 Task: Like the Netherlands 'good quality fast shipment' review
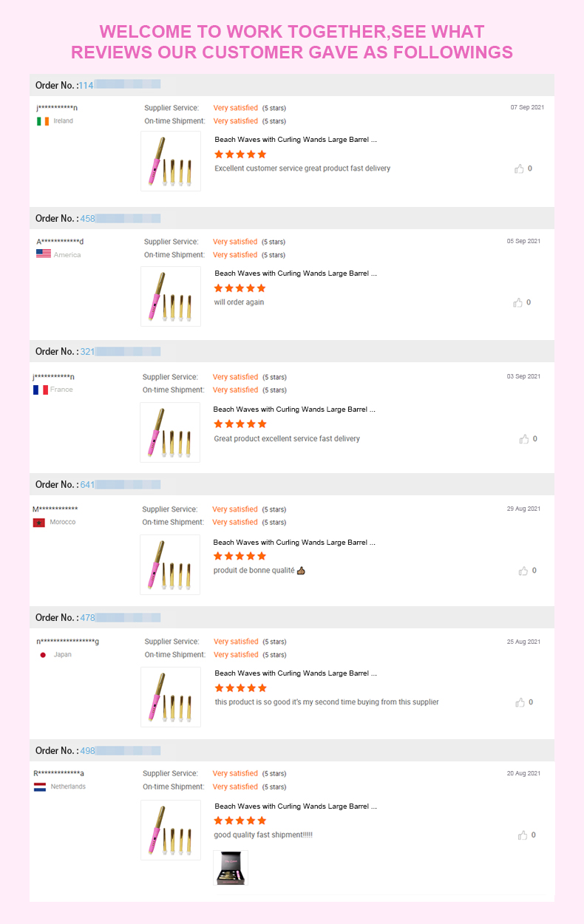523,835
